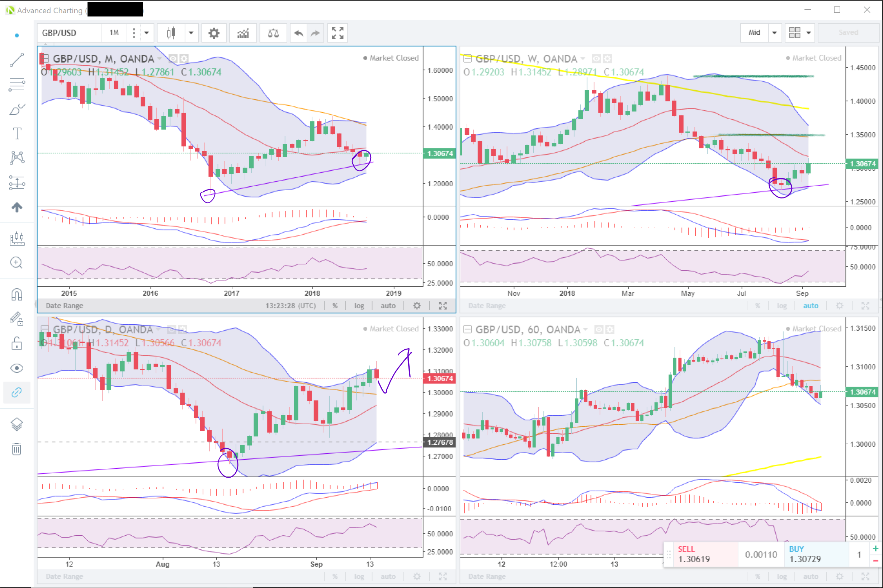Expand the candlestick chart style dropdown

point(191,33)
